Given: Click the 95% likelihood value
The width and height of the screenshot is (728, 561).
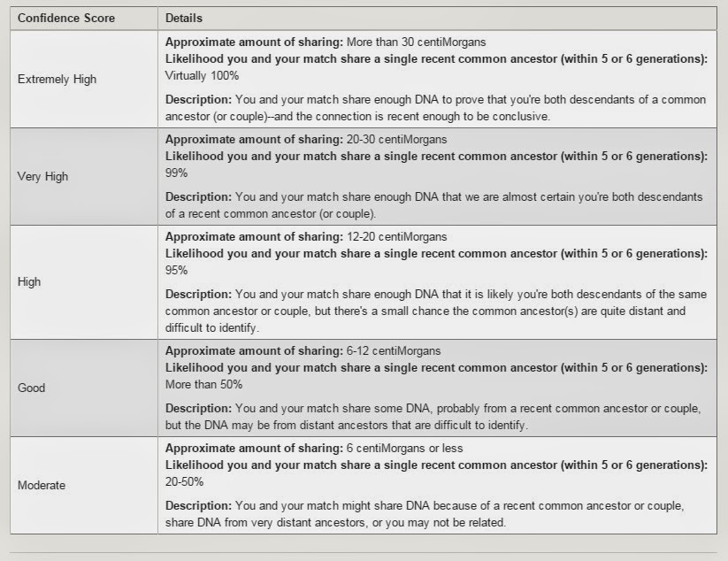Looking at the screenshot, I should (177, 270).
